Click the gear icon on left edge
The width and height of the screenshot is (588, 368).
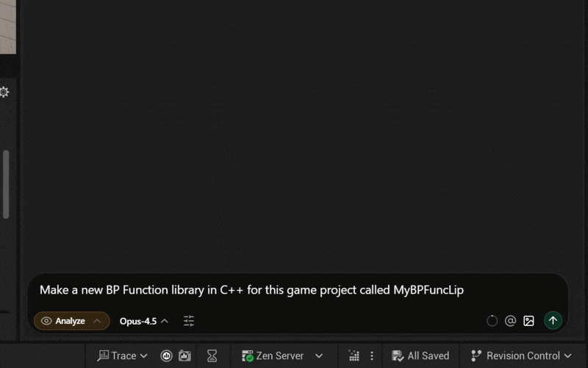click(4, 92)
